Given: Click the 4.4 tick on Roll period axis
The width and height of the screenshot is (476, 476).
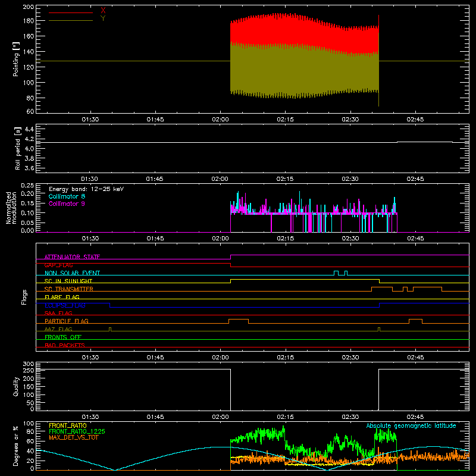Looking at the screenshot, I should [29, 129].
